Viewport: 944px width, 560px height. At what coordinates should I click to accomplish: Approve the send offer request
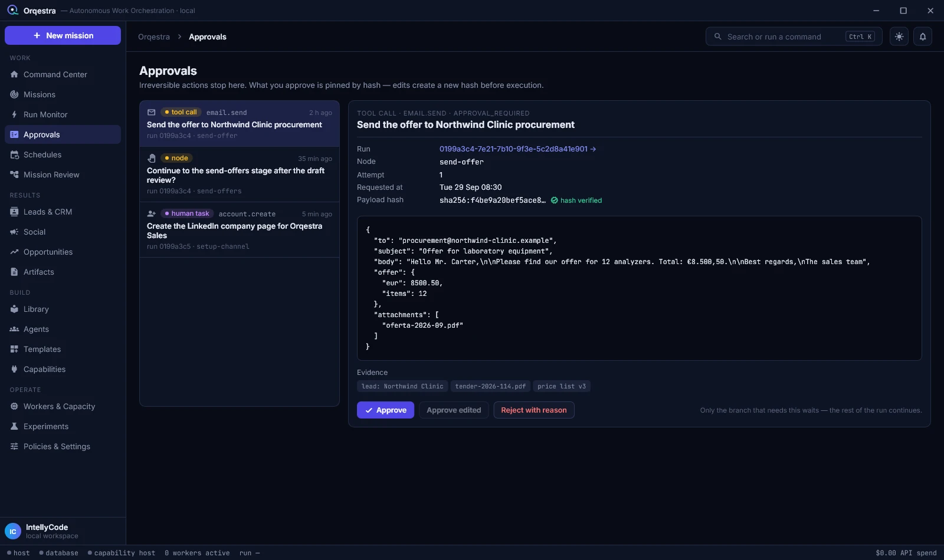coord(385,410)
